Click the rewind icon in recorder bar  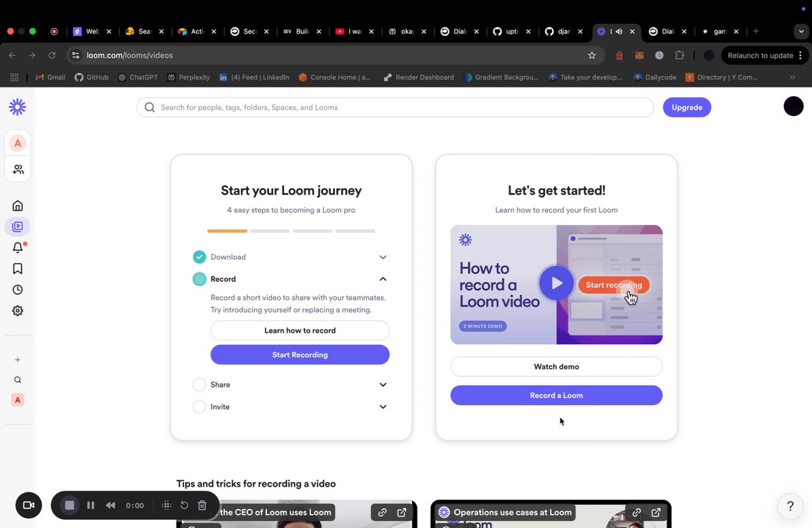[x=110, y=505]
